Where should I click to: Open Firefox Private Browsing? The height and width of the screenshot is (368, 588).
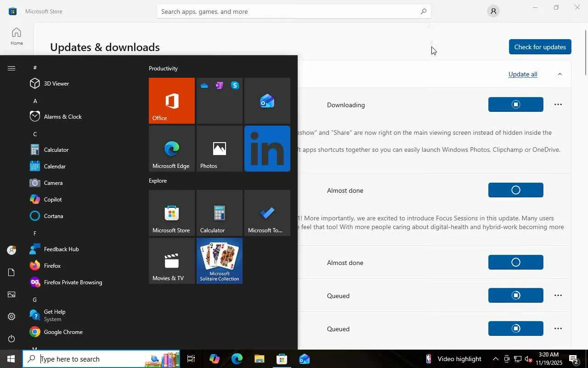tap(83, 282)
